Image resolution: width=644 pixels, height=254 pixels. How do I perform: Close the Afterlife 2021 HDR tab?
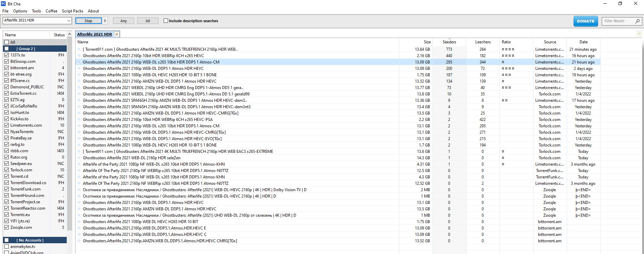[x=116, y=34]
